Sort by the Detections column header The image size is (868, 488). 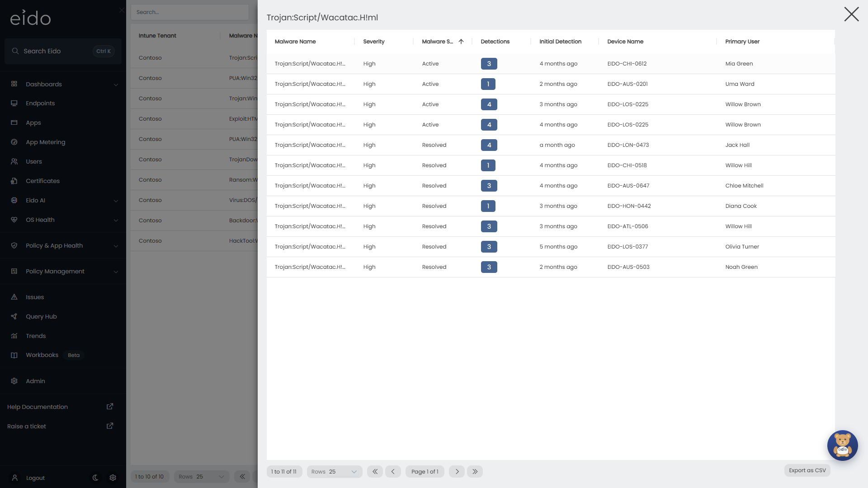495,42
